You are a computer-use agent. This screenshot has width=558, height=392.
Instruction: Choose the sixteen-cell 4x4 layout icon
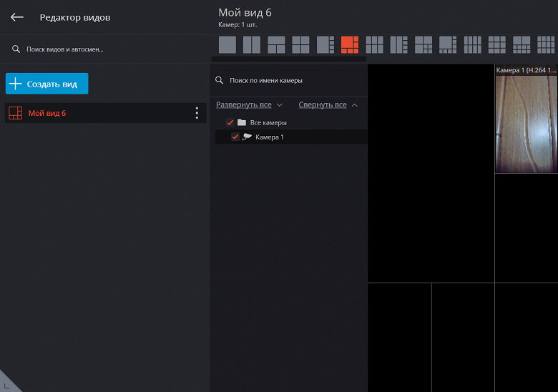click(x=546, y=45)
